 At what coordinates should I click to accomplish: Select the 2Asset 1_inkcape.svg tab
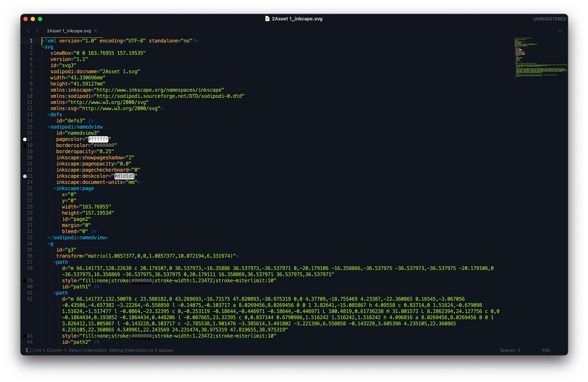(x=69, y=31)
